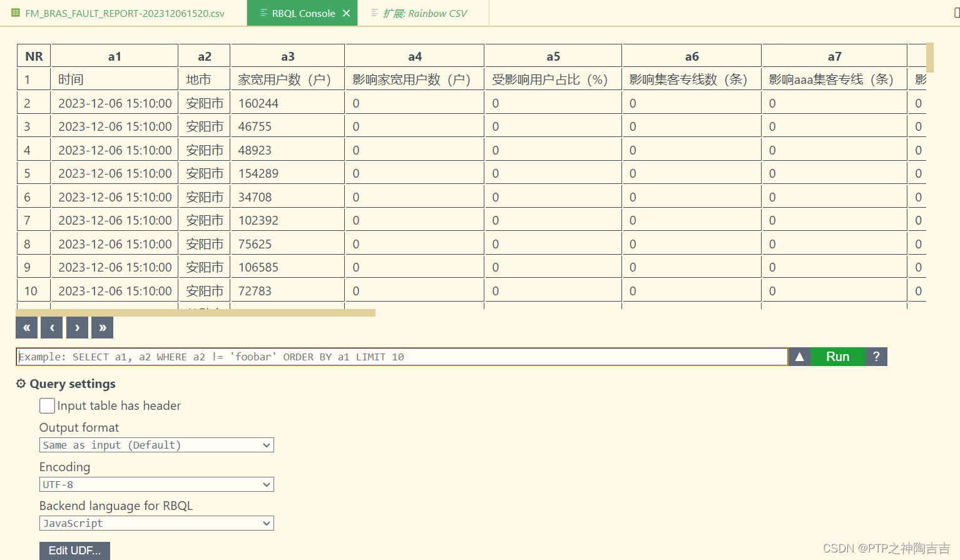Image resolution: width=960 pixels, height=560 pixels.
Task: Go to the next results page
Action: (x=76, y=327)
